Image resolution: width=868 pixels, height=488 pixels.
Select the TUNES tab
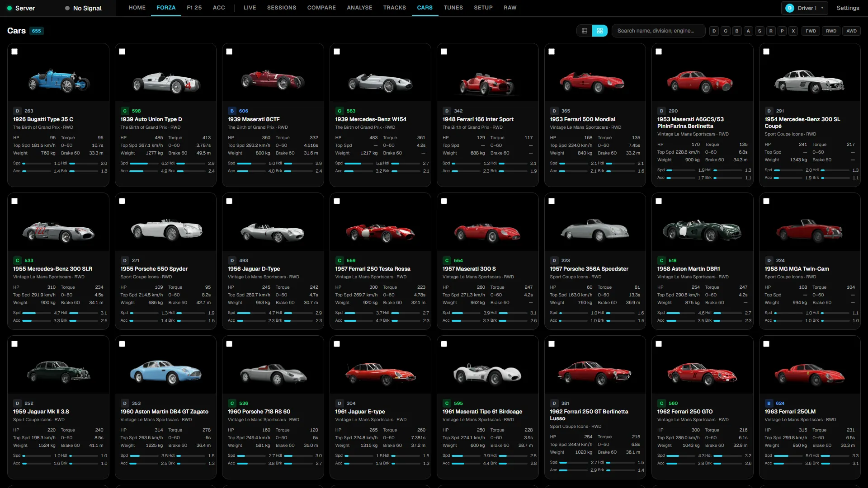[453, 8]
